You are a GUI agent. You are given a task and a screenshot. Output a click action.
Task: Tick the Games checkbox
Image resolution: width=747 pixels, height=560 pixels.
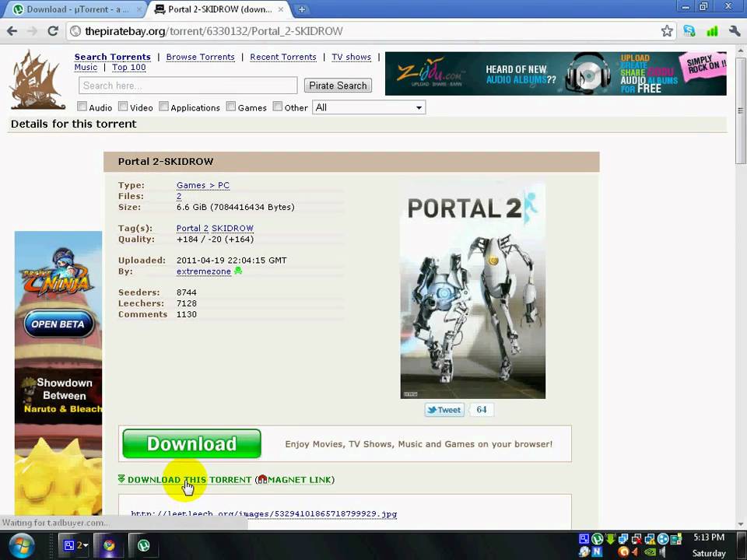coord(231,107)
